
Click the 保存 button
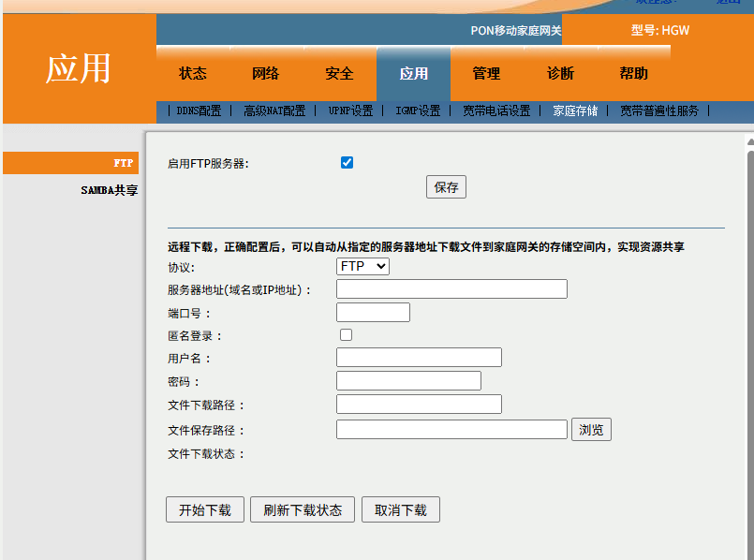click(446, 187)
